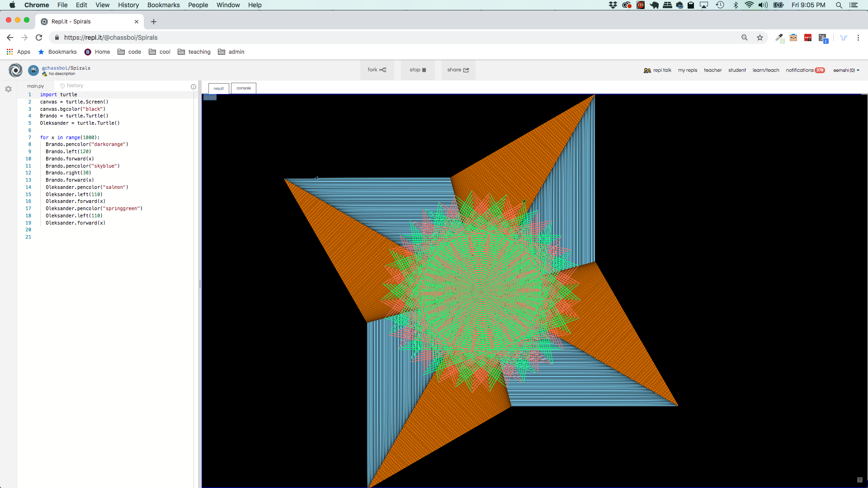Share the repl
The image size is (868, 488).
pyautogui.click(x=458, y=70)
